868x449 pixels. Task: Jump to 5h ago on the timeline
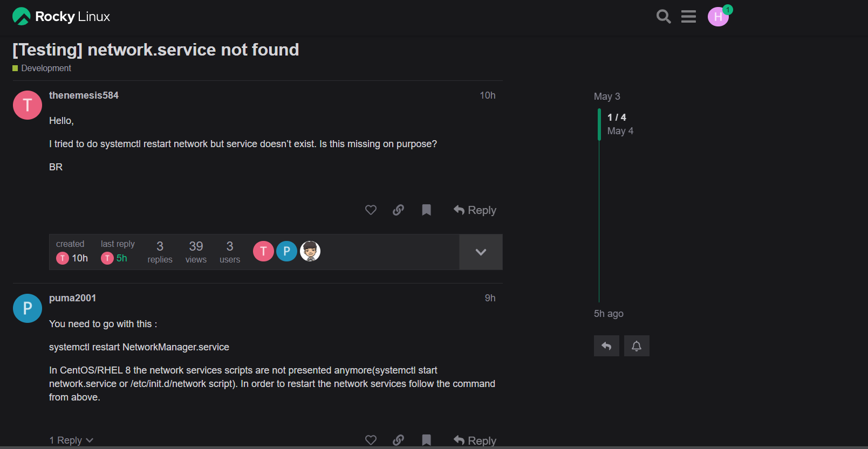609,314
